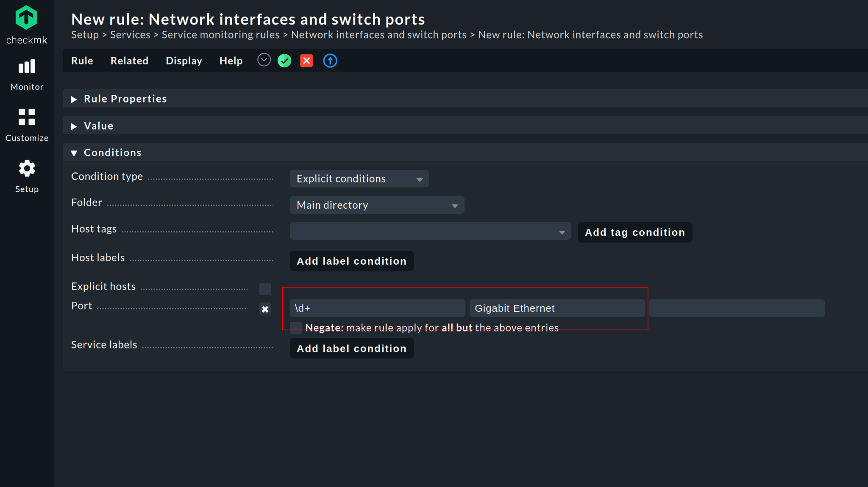The height and width of the screenshot is (487, 868).
Task: Open the Host tags dropdown
Action: pyautogui.click(x=430, y=232)
